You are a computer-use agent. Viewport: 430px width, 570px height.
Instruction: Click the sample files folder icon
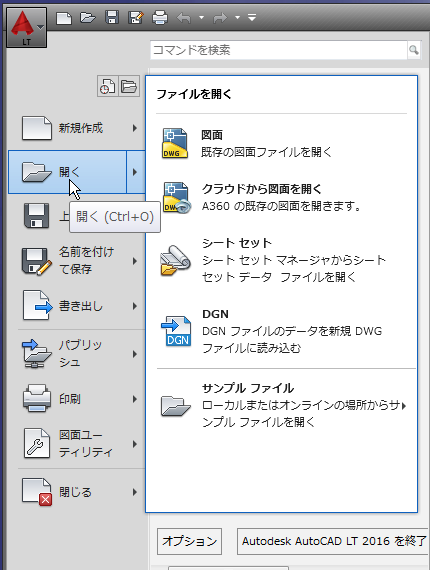[176, 405]
